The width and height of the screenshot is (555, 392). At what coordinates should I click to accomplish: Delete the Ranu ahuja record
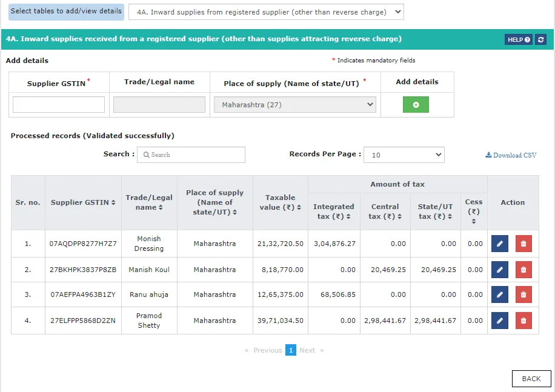(523, 294)
